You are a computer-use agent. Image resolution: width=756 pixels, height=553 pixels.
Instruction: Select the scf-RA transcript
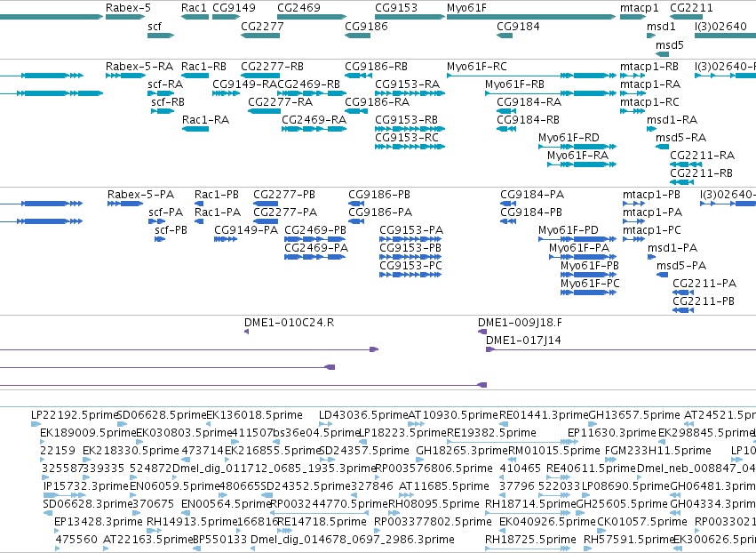point(161,93)
